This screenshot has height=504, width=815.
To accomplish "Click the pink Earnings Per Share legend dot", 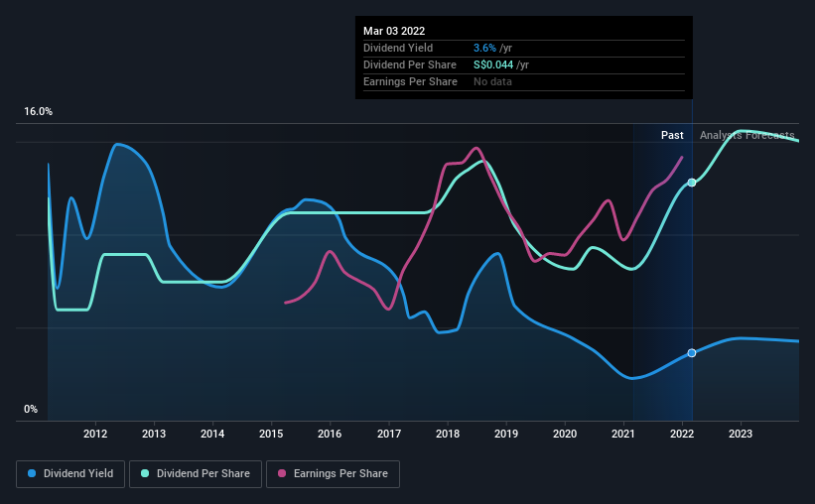I will pyautogui.click(x=282, y=473).
